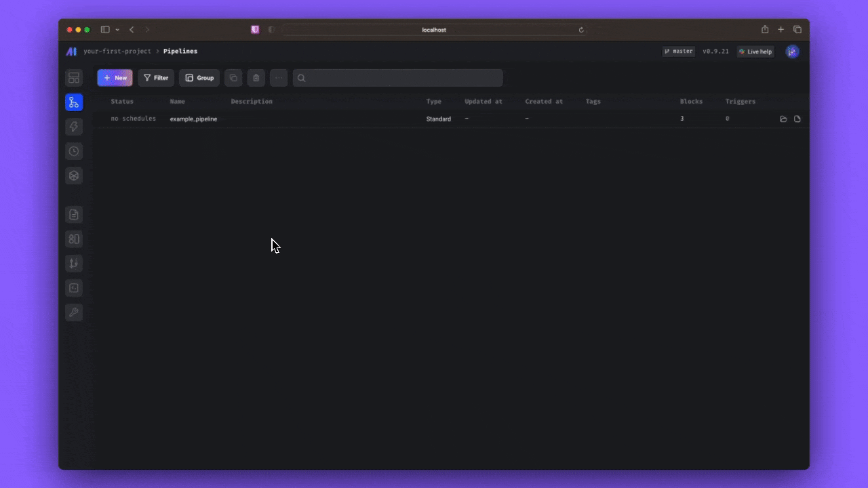The width and height of the screenshot is (868, 488).
Task: Click the page reload icon
Action: [581, 30]
